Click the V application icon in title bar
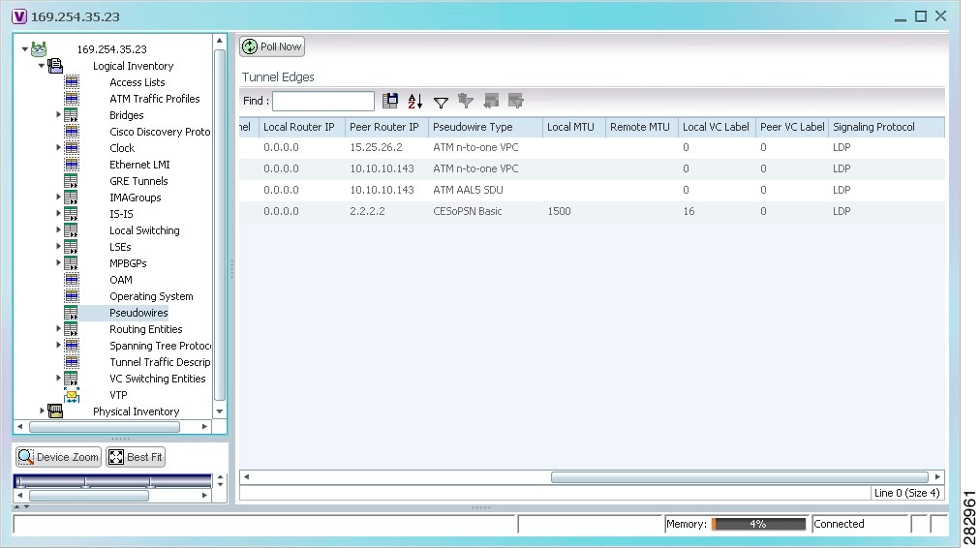Screen dimensions: 980x548 point(19,16)
